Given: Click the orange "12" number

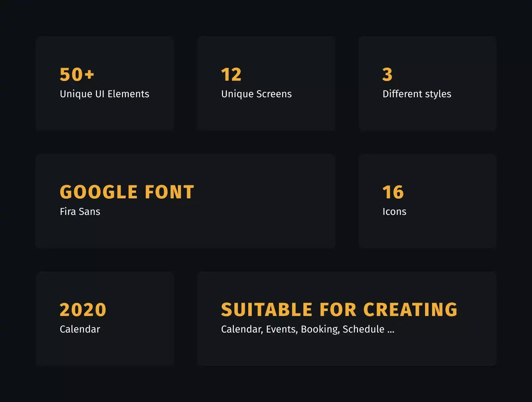Looking at the screenshot, I should (231, 74).
